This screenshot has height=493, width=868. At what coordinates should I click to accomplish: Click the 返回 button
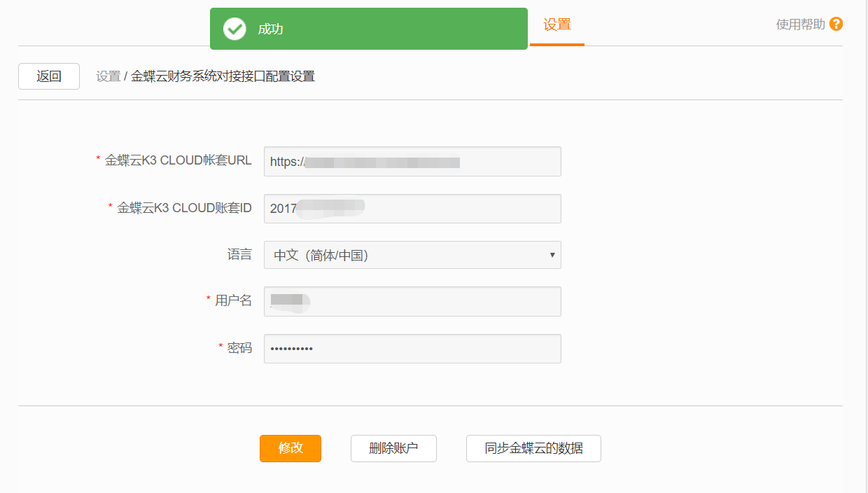(x=49, y=76)
